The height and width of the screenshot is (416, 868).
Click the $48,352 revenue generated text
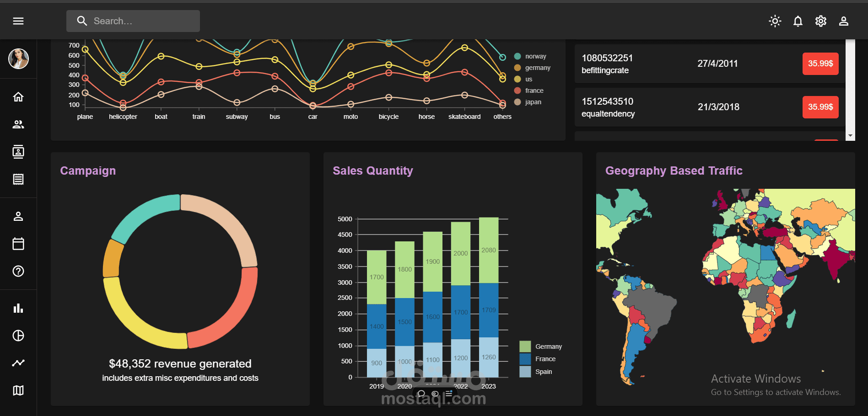pos(180,363)
